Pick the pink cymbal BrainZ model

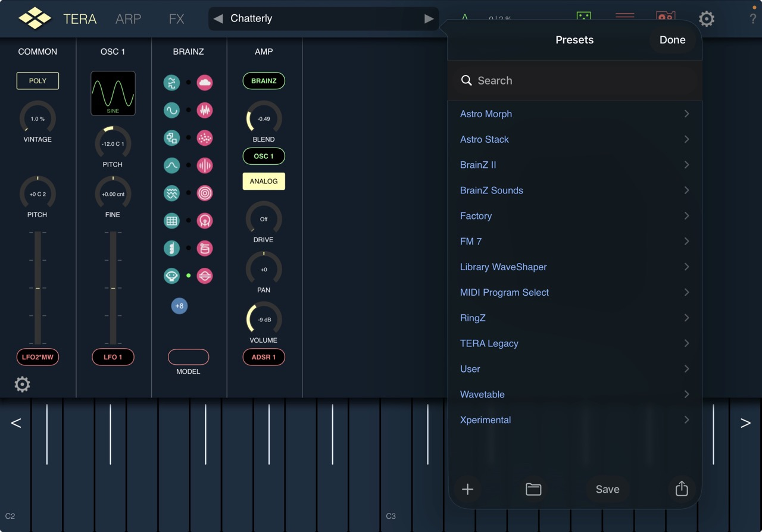coord(205,276)
